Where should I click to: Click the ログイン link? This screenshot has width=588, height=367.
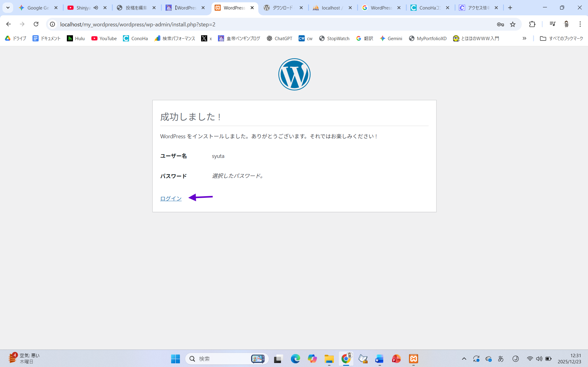[171, 198]
